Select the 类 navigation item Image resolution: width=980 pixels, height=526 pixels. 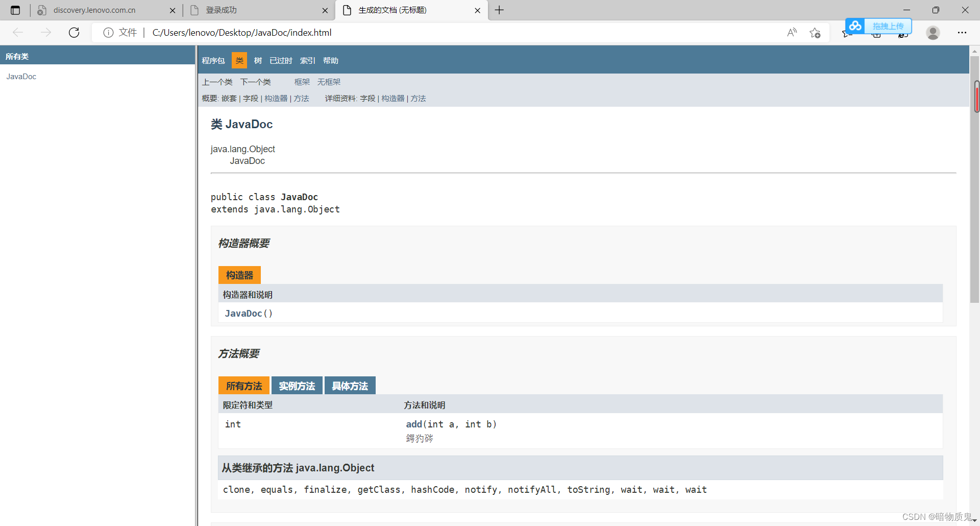(239, 60)
